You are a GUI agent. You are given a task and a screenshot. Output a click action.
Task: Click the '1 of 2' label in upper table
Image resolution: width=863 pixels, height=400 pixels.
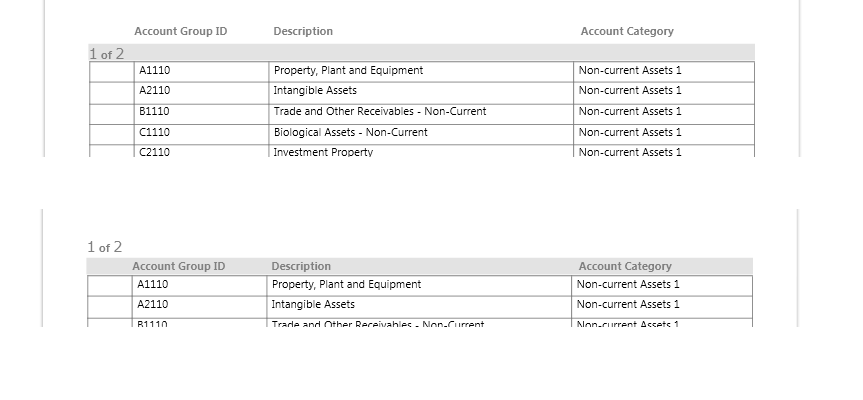coord(106,54)
